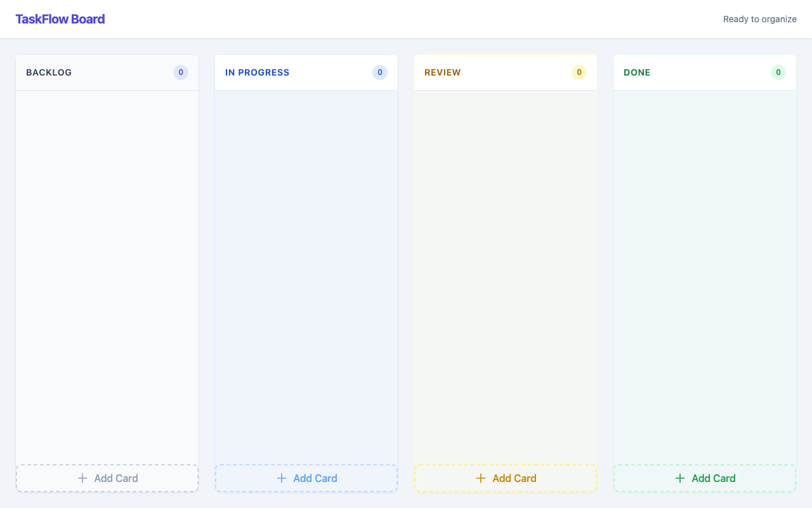Click the card count badge on In Progress

[x=379, y=72]
